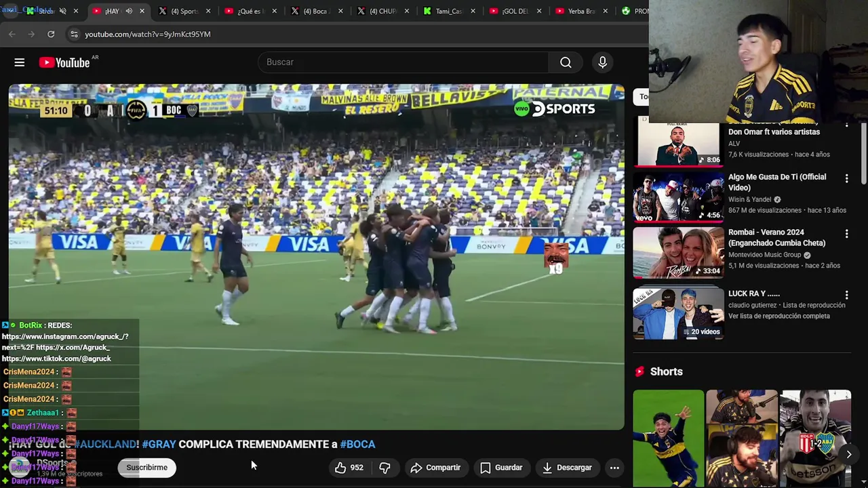Open the YouTube guide hamburger menu

pos(20,62)
